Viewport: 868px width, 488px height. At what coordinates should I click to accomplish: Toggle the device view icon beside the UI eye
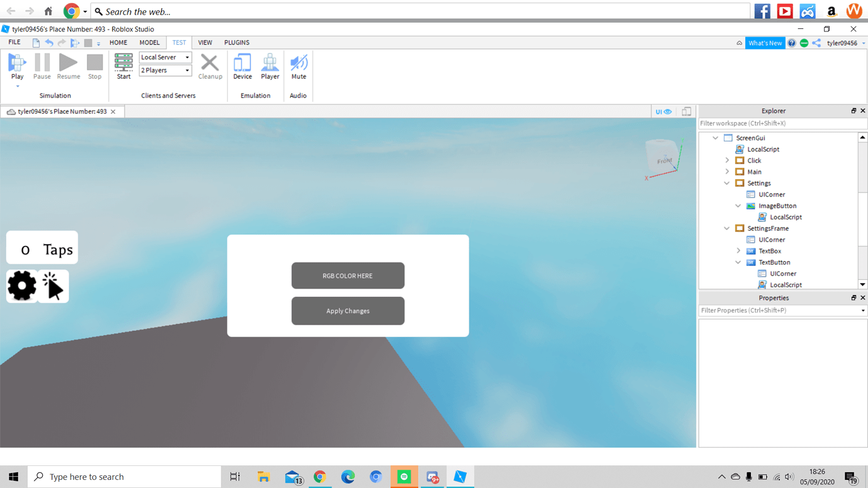click(686, 111)
